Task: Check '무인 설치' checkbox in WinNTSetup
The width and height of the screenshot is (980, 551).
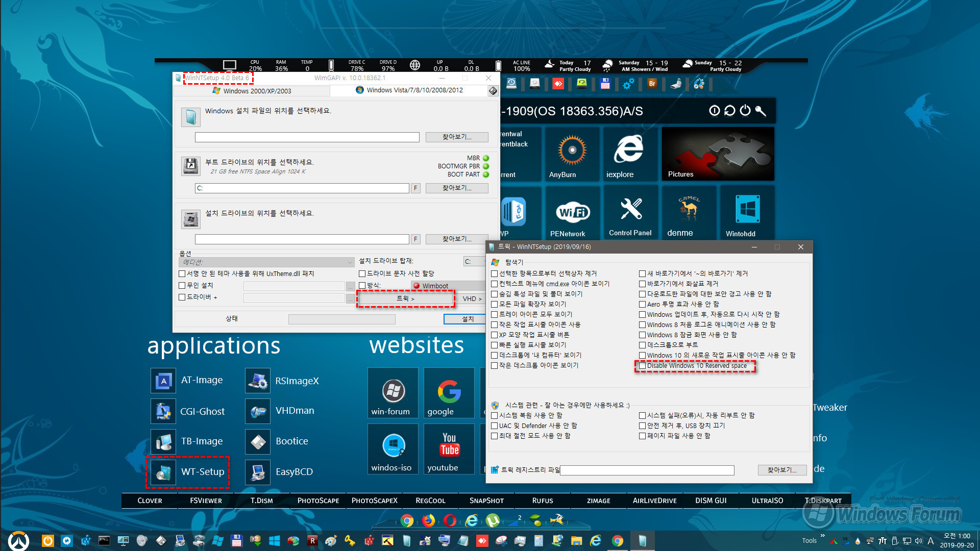Action: tap(182, 286)
